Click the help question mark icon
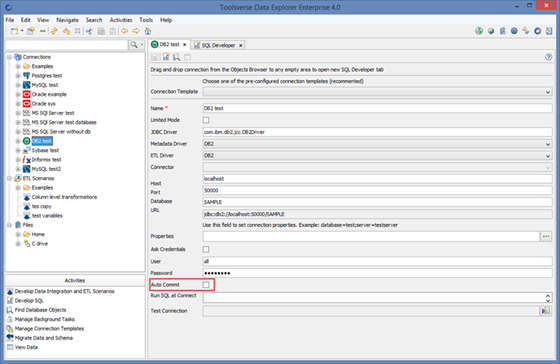The width and height of the screenshot is (560, 364). point(549,57)
